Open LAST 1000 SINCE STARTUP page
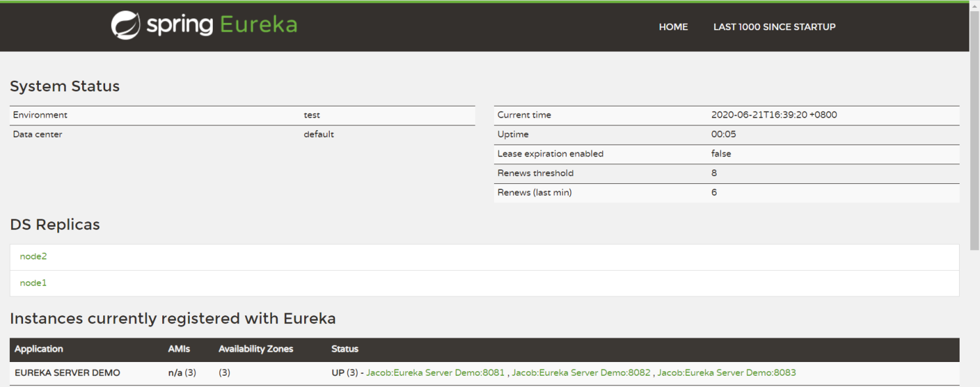This screenshot has width=980, height=387. click(x=774, y=27)
